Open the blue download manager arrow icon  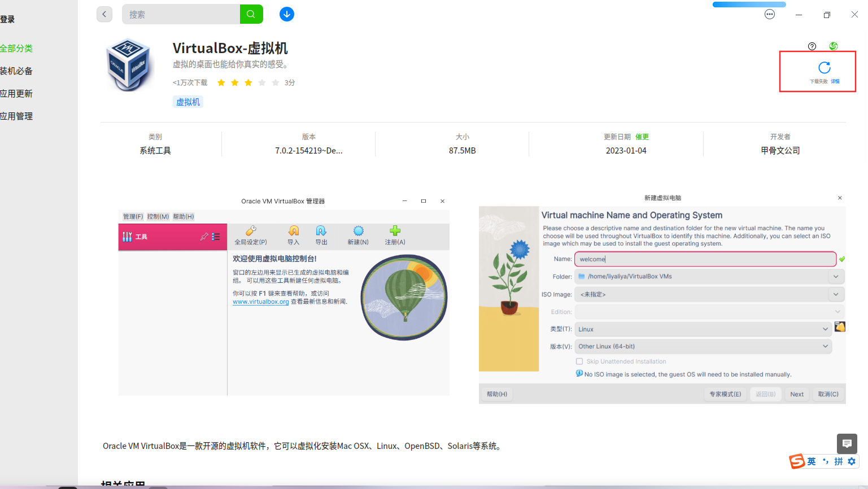287,14
